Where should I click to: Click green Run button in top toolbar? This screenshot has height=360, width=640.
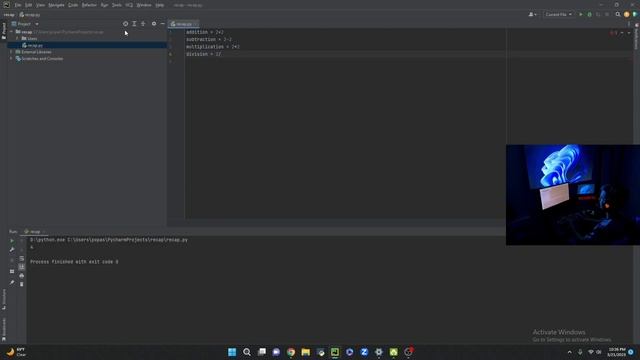tap(580, 14)
